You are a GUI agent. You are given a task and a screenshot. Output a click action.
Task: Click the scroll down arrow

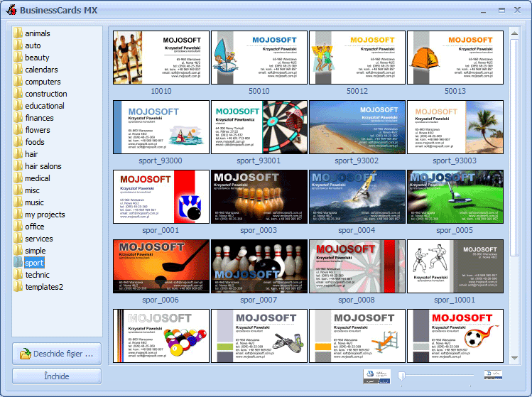pyautogui.click(x=514, y=358)
